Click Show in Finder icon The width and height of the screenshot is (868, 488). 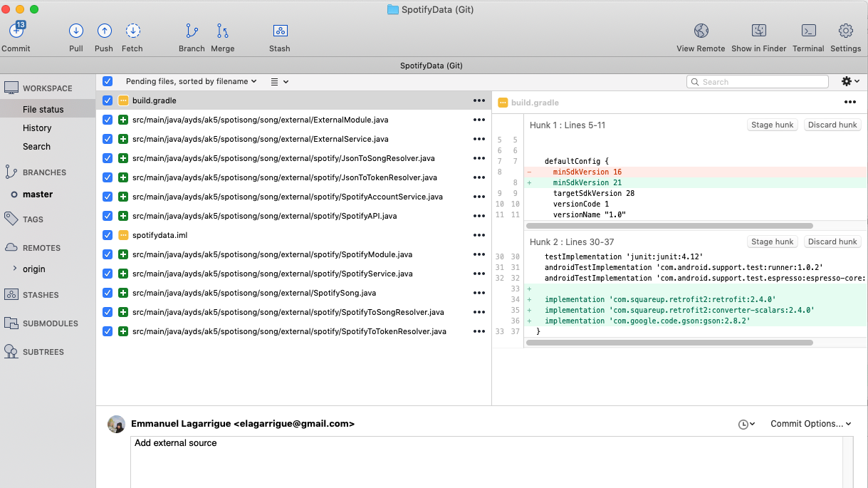[x=759, y=31]
